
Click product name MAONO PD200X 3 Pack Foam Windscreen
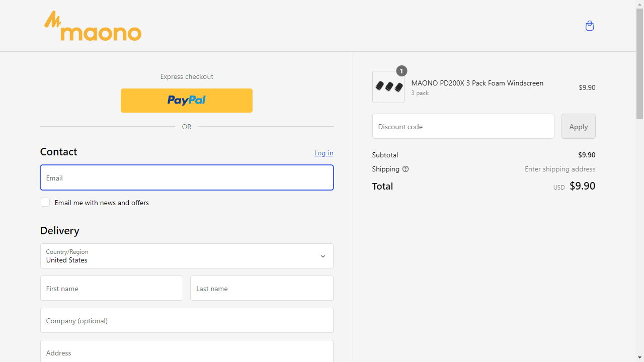pyautogui.click(x=477, y=83)
